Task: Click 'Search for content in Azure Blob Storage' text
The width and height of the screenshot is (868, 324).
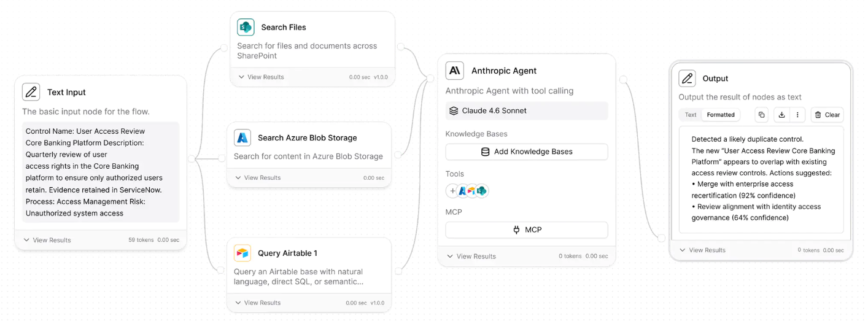Action: tap(308, 156)
